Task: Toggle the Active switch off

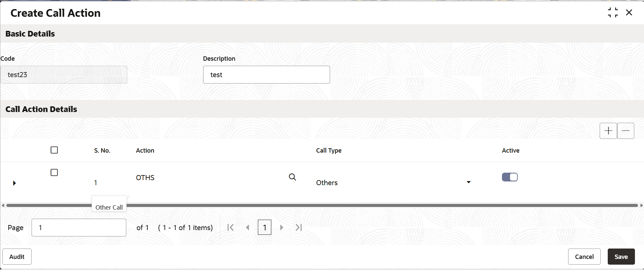Action: 510,177
